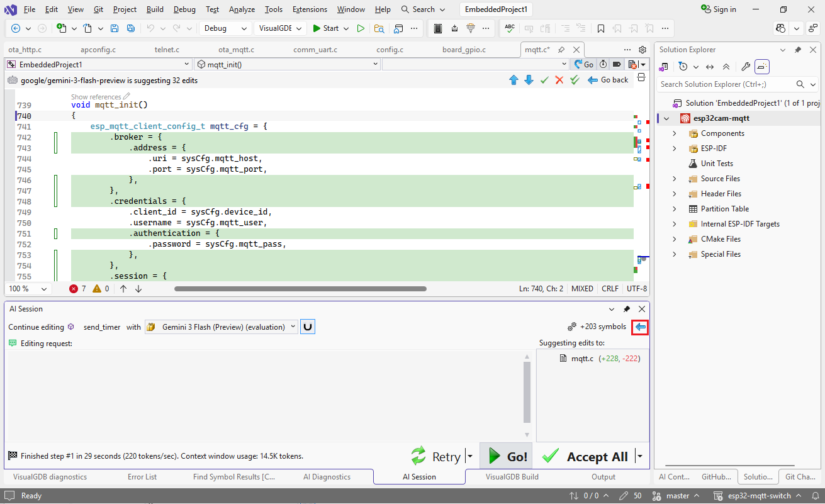The image size is (825, 504).
Task: Switch to the VisualGDB Build tab
Action: pos(512,477)
